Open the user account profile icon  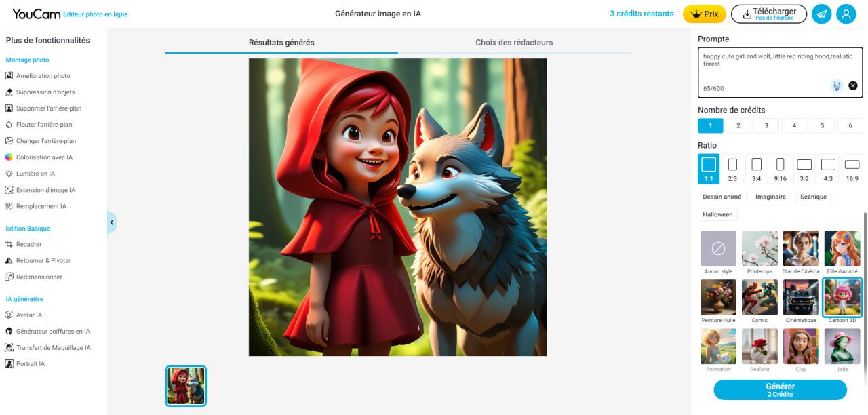point(846,14)
